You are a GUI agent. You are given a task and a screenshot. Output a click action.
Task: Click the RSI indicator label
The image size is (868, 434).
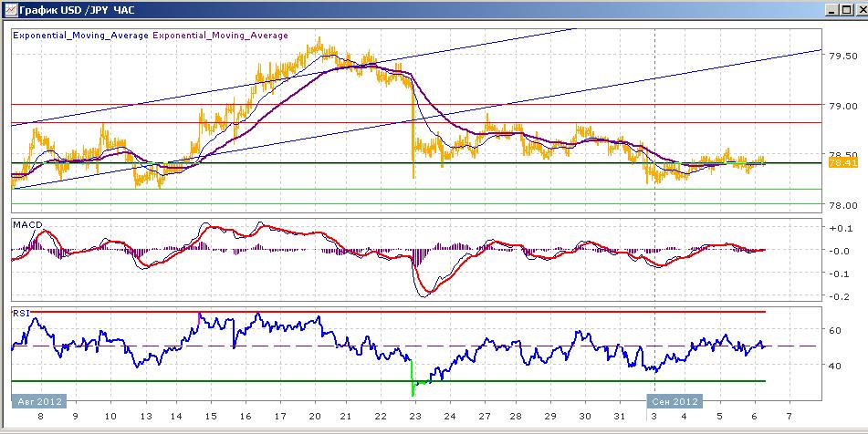point(20,314)
